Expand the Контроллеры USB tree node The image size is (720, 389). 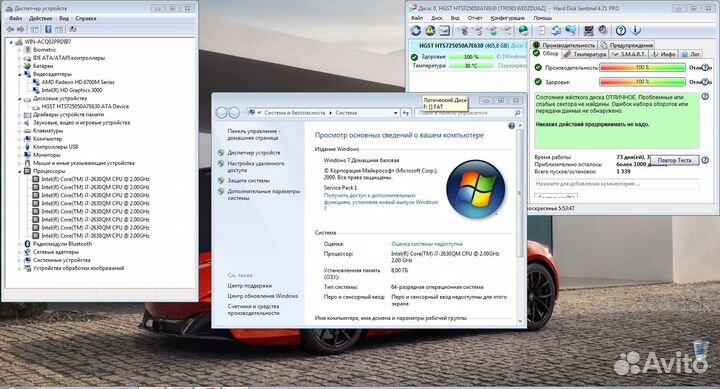point(20,147)
